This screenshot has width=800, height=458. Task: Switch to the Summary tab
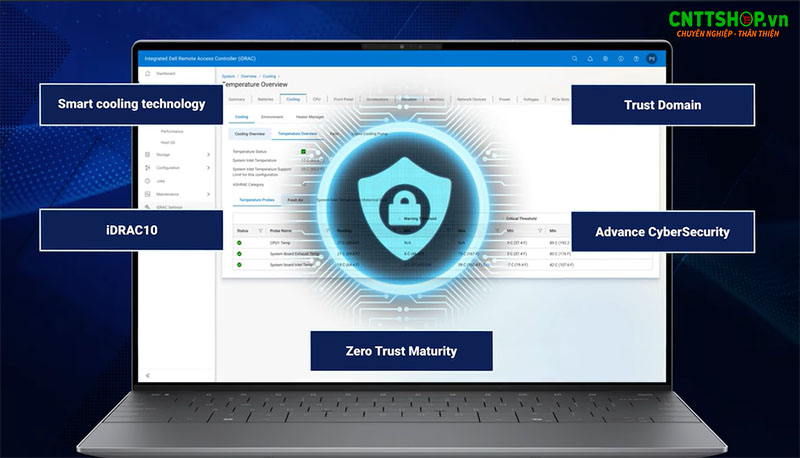click(236, 99)
